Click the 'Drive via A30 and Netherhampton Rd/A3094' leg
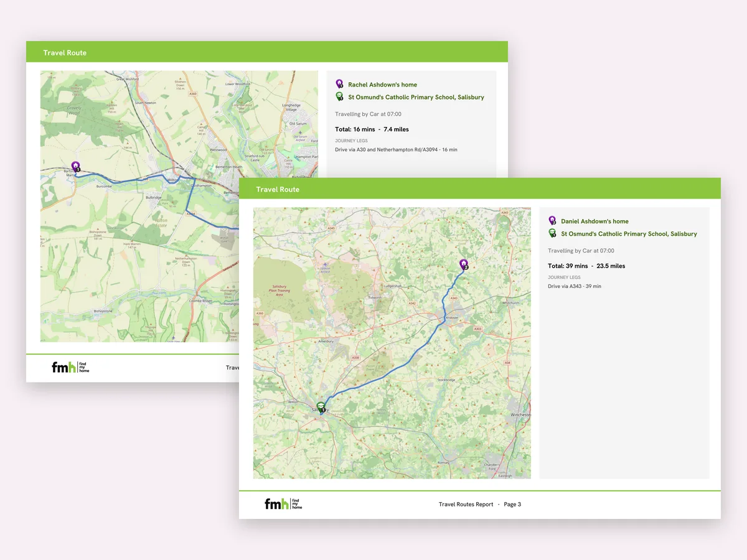Viewport: 747px width, 560px height. [396, 149]
